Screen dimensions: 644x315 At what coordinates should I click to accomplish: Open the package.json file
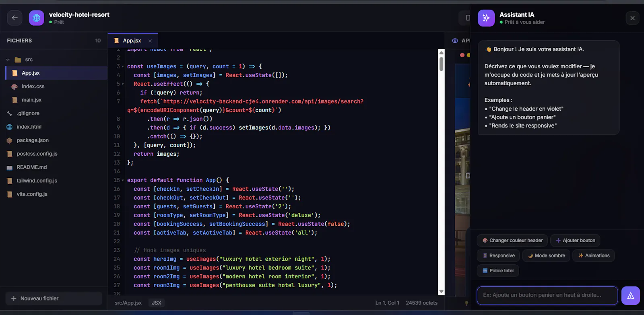pyautogui.click(x=33, y=140)
